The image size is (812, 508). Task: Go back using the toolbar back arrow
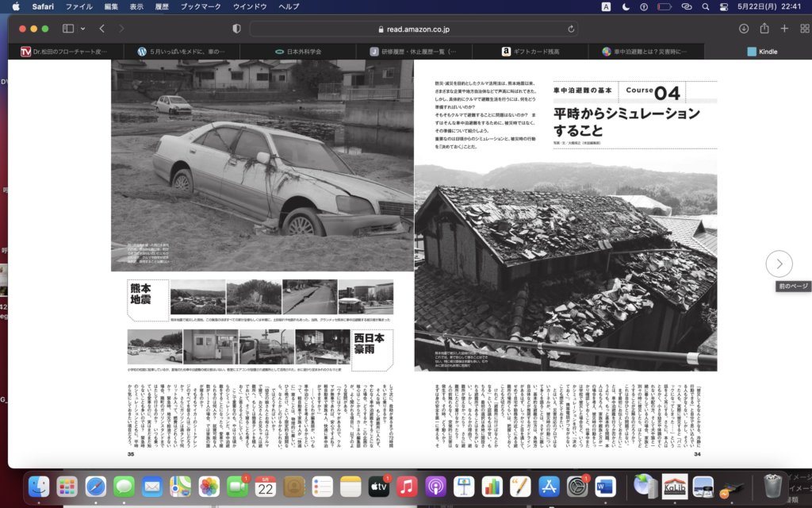(102, 29)
